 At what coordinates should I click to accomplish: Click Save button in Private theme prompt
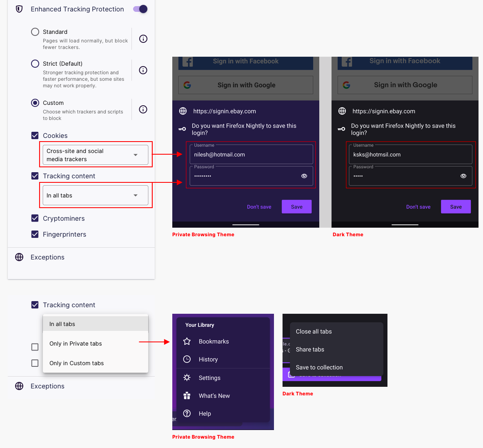tap(297, 206)
